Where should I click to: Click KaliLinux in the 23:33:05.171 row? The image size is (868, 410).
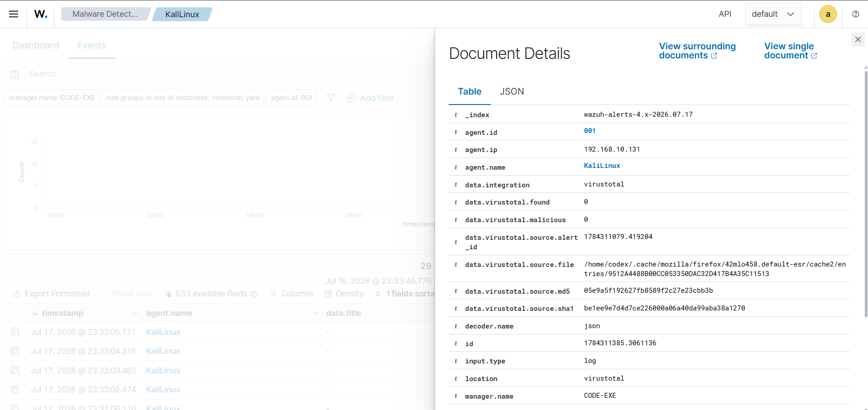click(x=163, y=332)
